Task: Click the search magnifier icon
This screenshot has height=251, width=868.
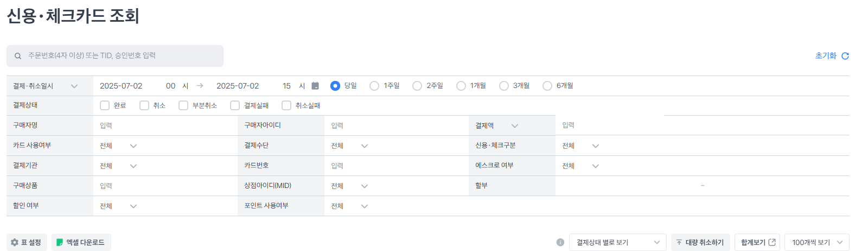Action: 18,56
